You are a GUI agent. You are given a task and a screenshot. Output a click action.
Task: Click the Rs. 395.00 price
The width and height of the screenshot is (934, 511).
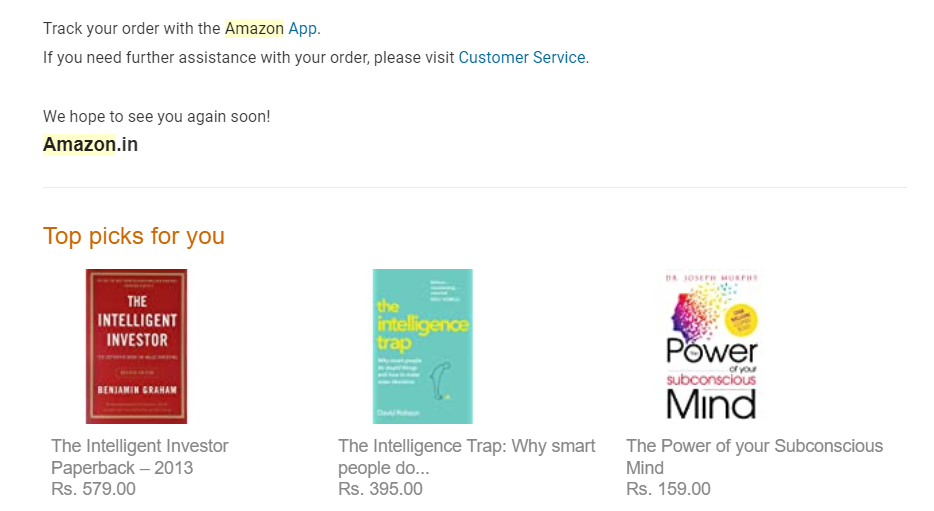381,489
